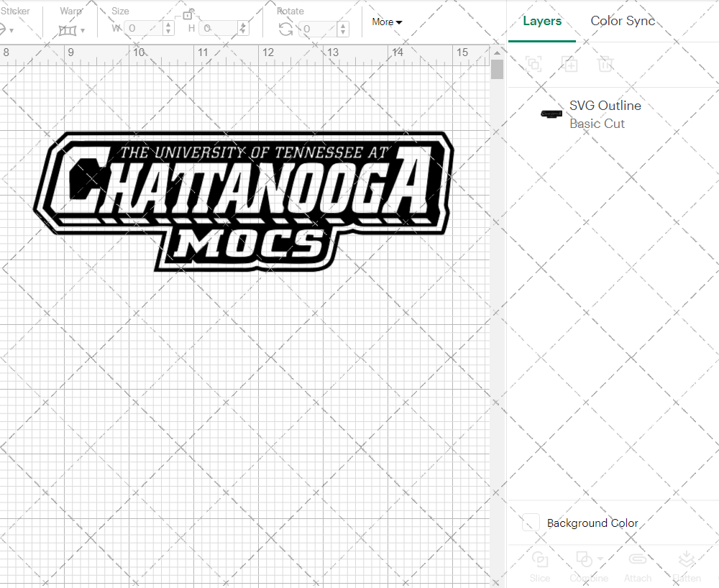Click the Delete layer trash icon
Image resolution: width=719 pixels, height=588 pixels.
coord(606,64)
